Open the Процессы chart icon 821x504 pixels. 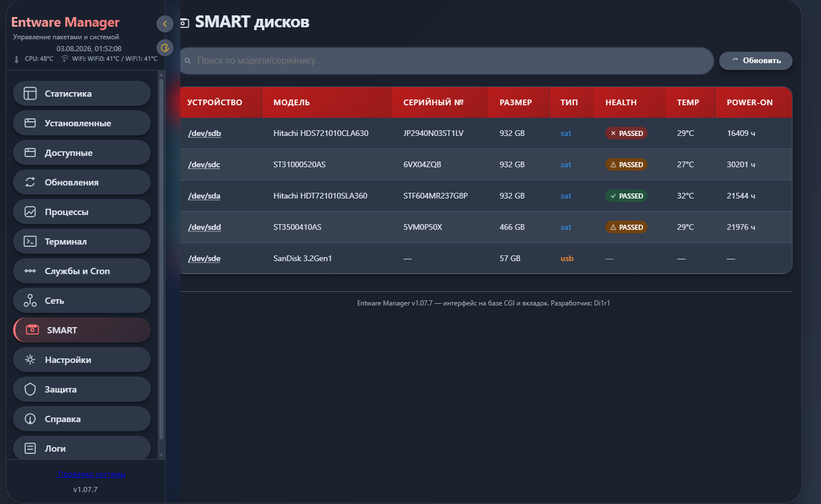point(30,212)
